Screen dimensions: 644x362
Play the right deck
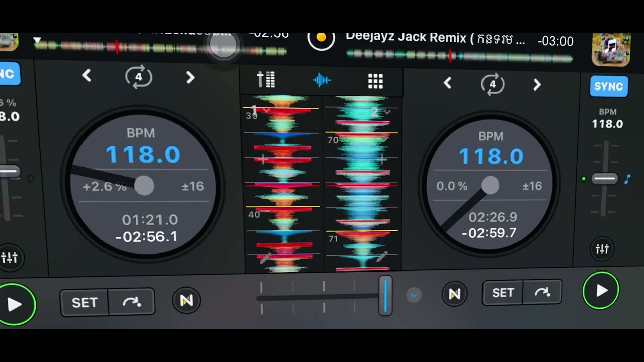[x=601, y=290]
